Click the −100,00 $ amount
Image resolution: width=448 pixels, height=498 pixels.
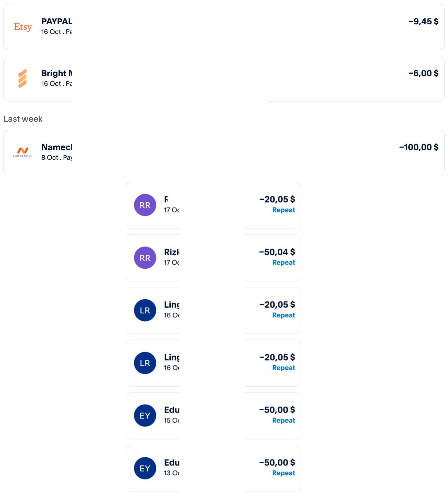tap(419, 147)
